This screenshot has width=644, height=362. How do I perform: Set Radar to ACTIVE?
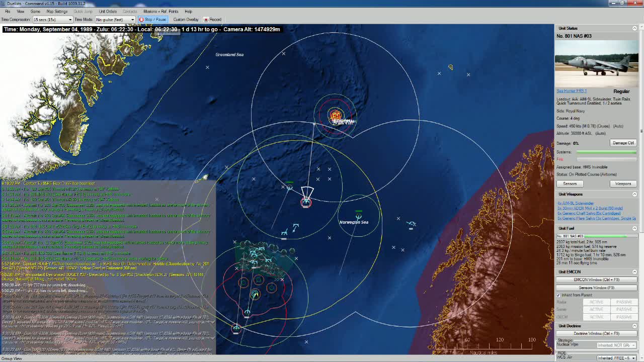pos(596,302)
